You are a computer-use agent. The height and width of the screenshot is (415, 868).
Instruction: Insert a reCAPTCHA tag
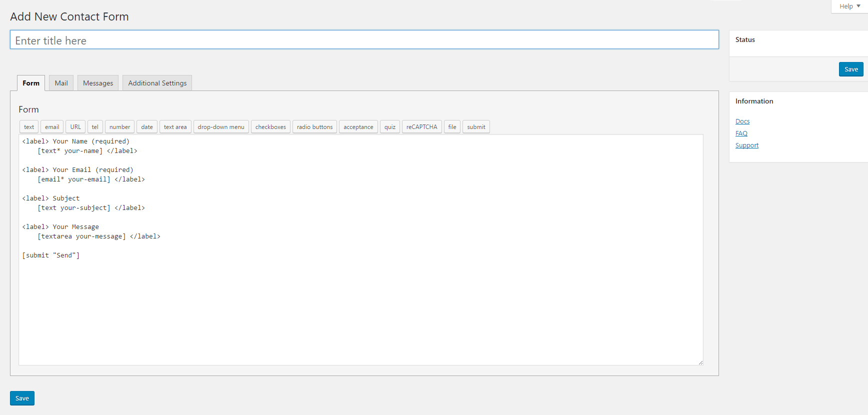(421, 127)
